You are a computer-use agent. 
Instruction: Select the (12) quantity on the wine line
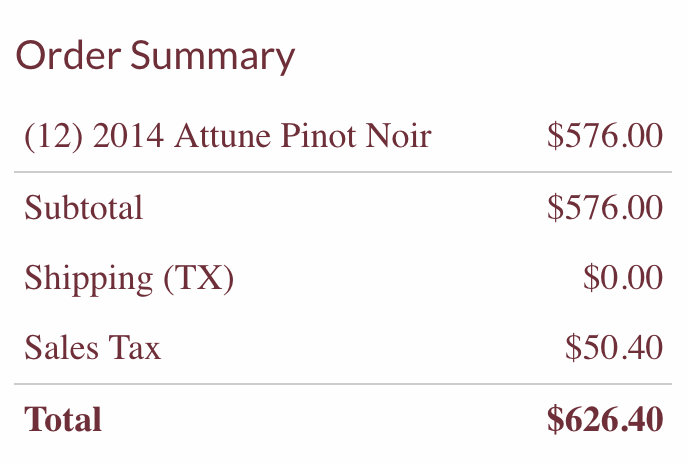[x=54, y=136]
